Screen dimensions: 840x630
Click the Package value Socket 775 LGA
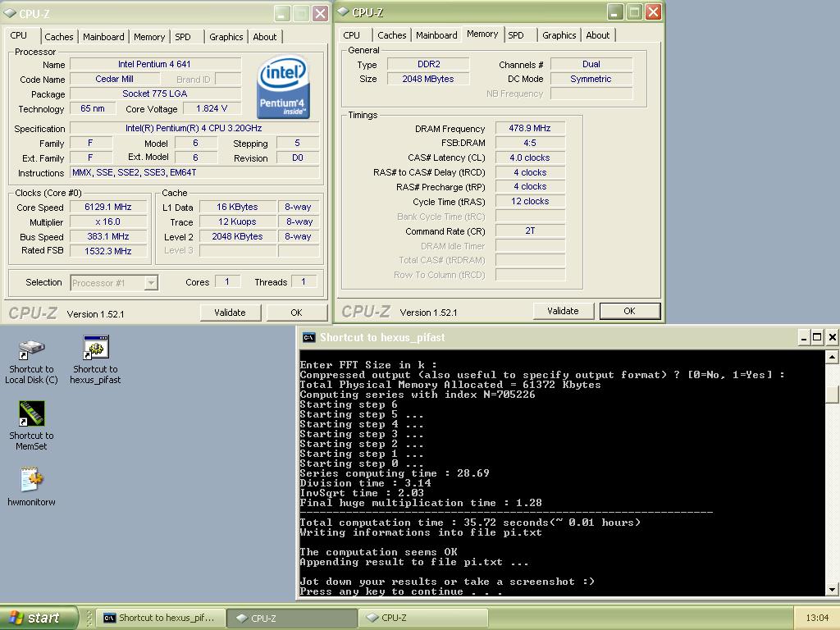pos(155,94)
